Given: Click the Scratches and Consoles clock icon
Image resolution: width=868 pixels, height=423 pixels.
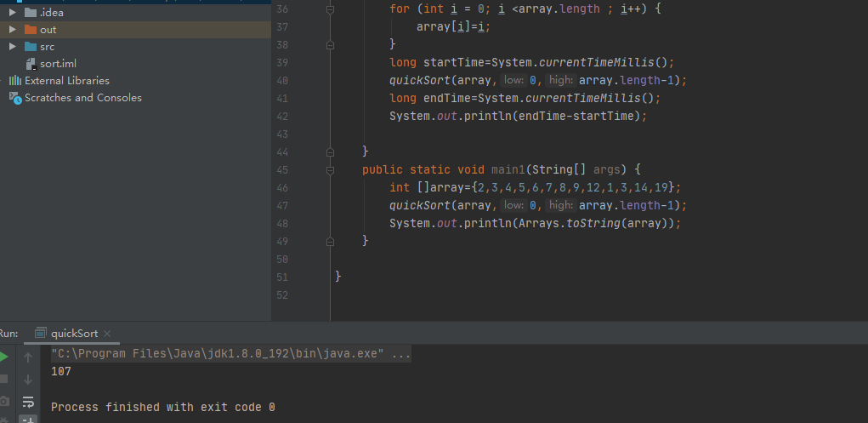Looking at the screenshot, I should click(15, 98).
